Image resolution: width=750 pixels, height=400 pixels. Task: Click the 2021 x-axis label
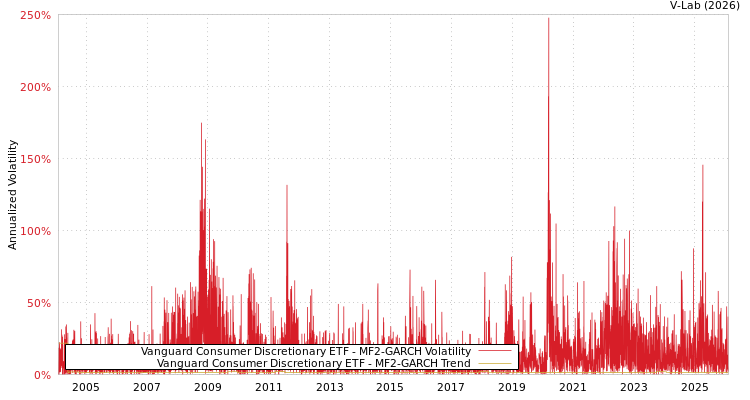(x=573, y=387)
